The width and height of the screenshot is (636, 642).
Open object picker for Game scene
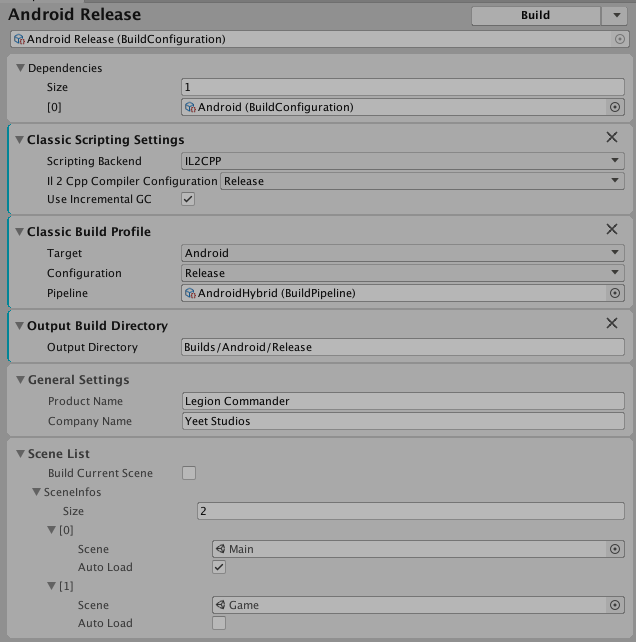(615, 605)
